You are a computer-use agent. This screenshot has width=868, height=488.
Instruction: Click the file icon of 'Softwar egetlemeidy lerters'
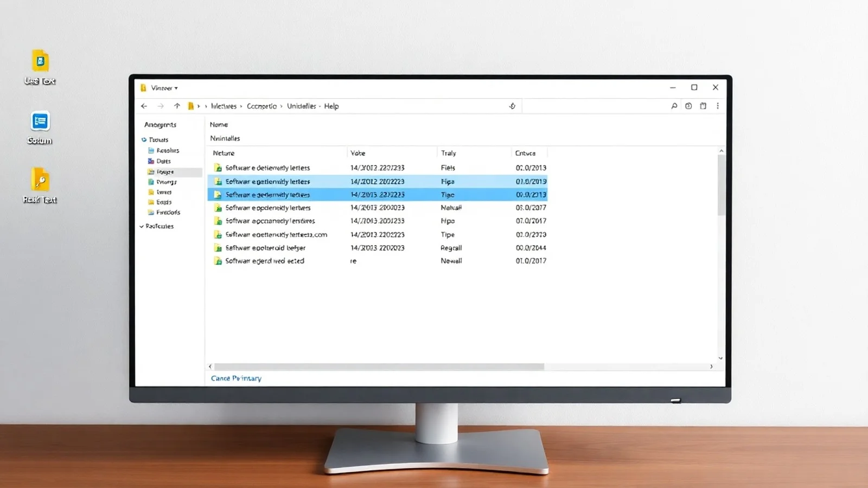pos(218,182)
